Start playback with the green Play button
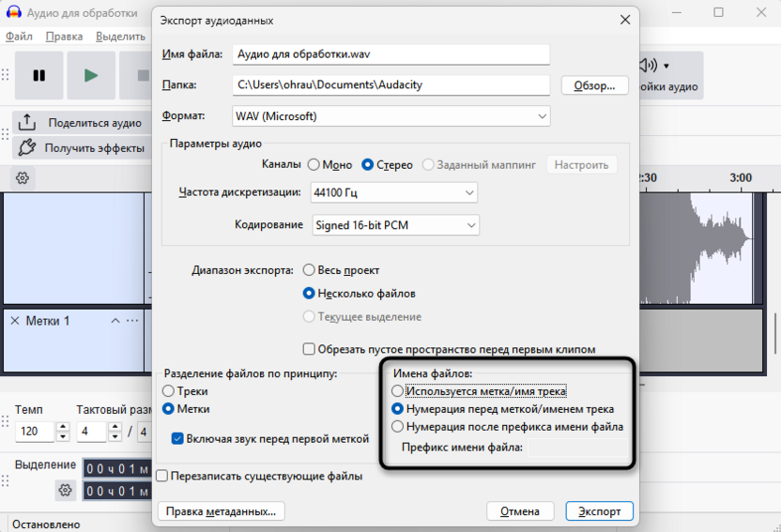Screen dimensions: 781x532 pos(91,76)
